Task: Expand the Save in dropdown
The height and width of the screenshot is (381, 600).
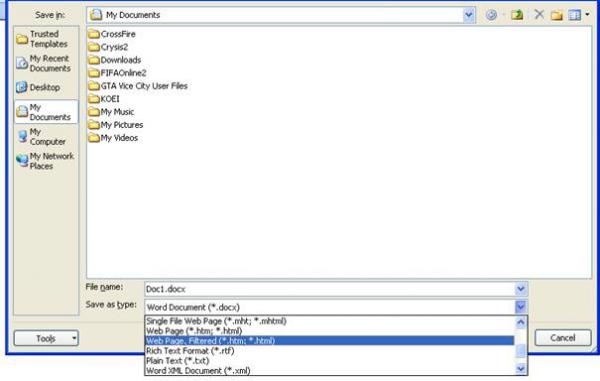Action: 469,15
